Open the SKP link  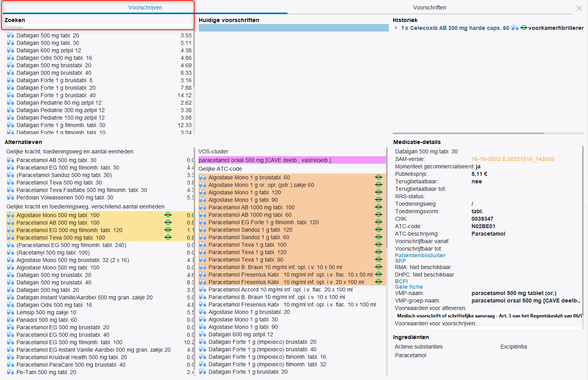tap(400, 261)
